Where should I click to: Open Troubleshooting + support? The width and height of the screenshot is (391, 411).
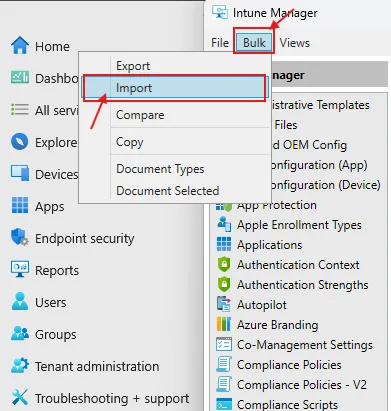(x=112, y=398)
